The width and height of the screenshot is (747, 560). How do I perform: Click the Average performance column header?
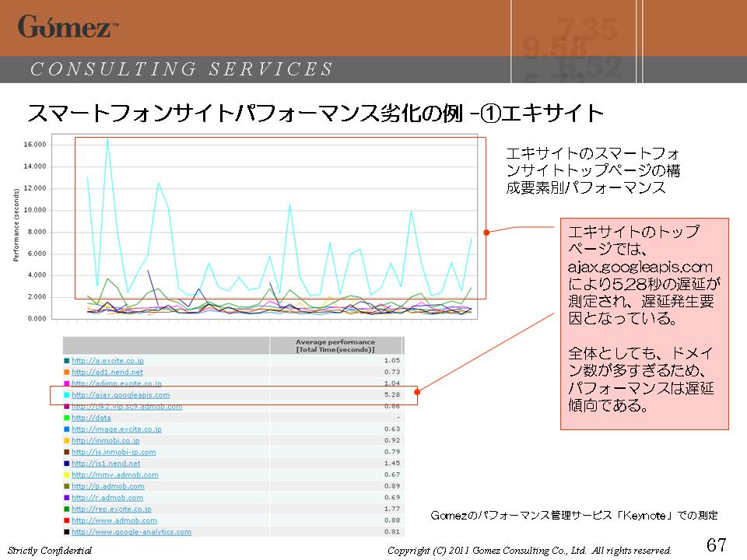[x=335, y=345]
